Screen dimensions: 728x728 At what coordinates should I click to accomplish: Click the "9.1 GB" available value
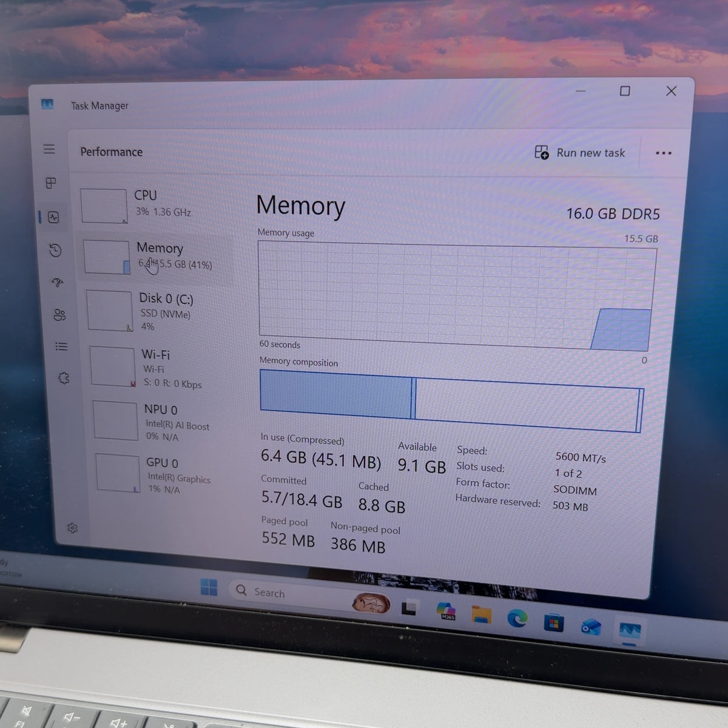422,466
